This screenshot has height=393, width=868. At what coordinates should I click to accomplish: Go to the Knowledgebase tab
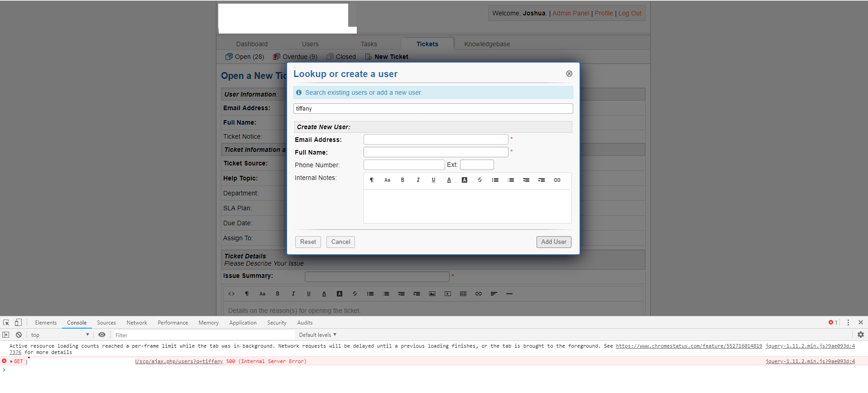[487, 44]
